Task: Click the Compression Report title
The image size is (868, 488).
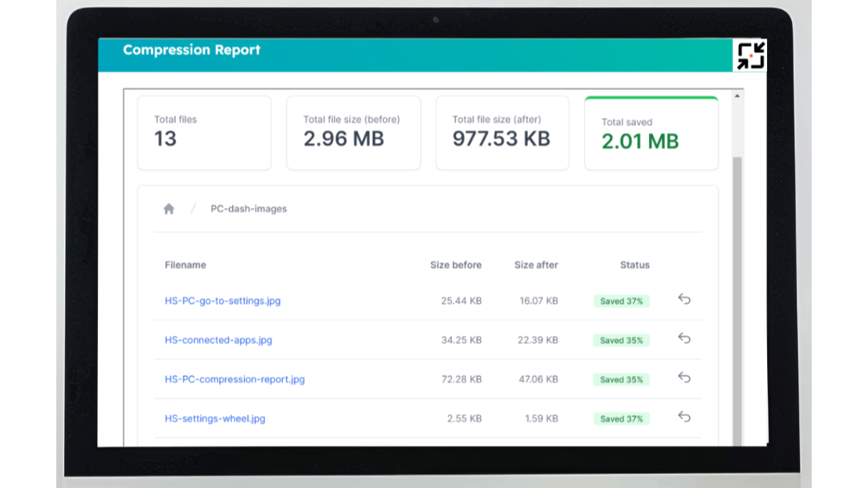Action: (x=192, y=50)
